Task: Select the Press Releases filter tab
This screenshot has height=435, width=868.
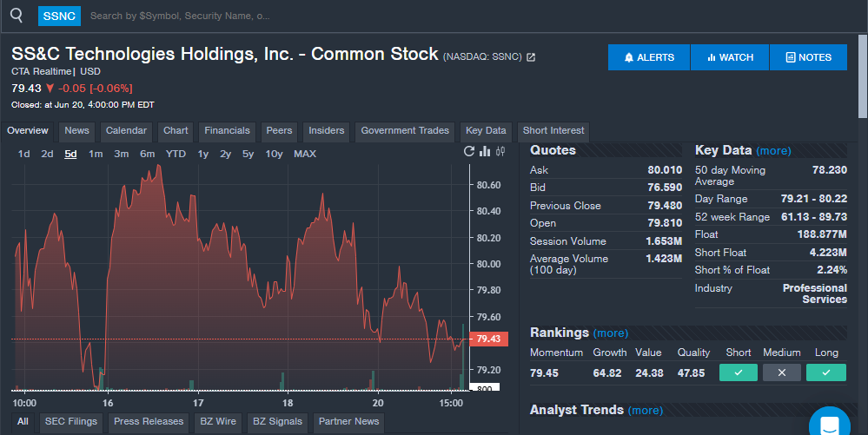Action: pyautogui.click(x=149, y=422)
